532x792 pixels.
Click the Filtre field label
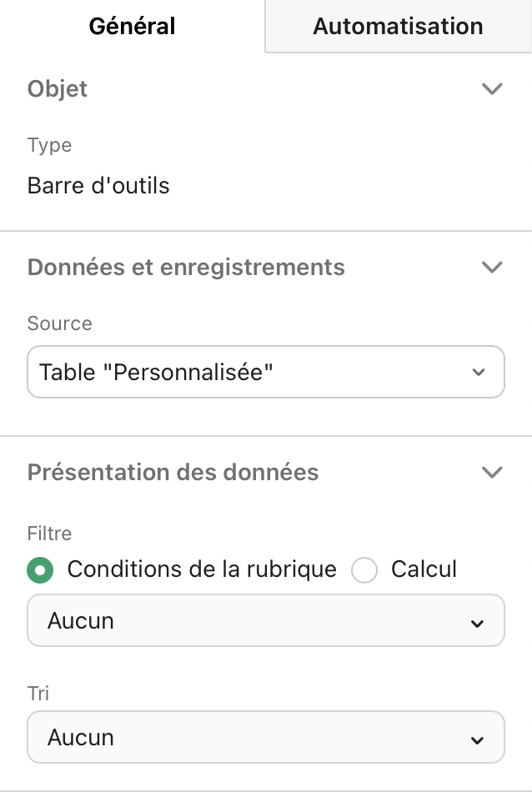(x=49, y=534)
